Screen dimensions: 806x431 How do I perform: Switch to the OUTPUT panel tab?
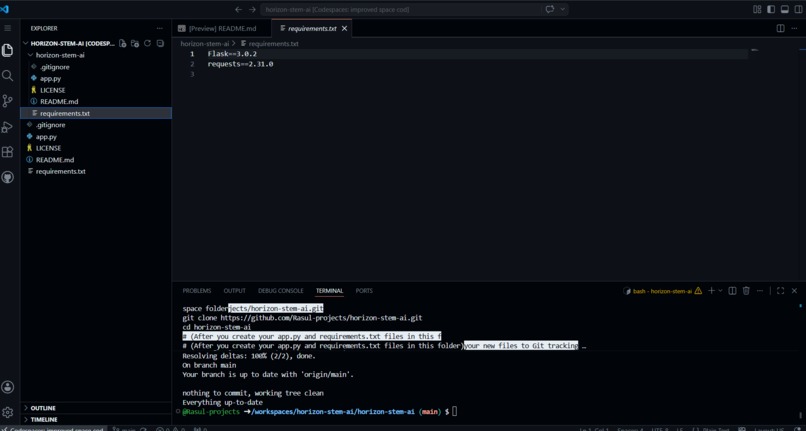234,291
